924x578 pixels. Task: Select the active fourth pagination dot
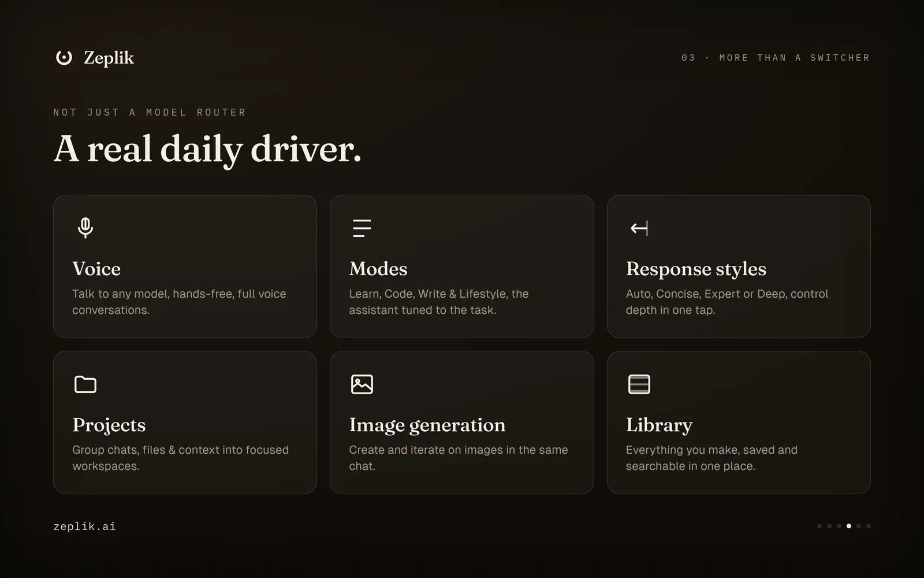pyautogui.click(x=849, y=526)
